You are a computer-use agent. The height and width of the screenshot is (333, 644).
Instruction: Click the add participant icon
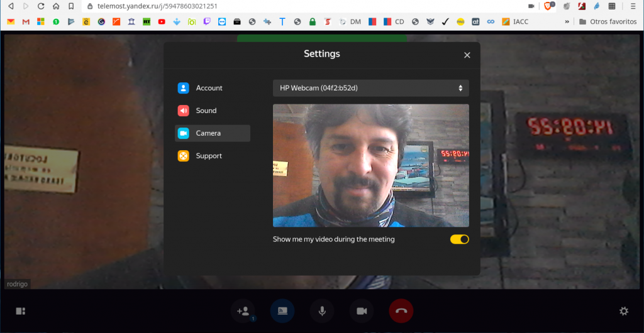pyautogui.click(x=243, y=311)
